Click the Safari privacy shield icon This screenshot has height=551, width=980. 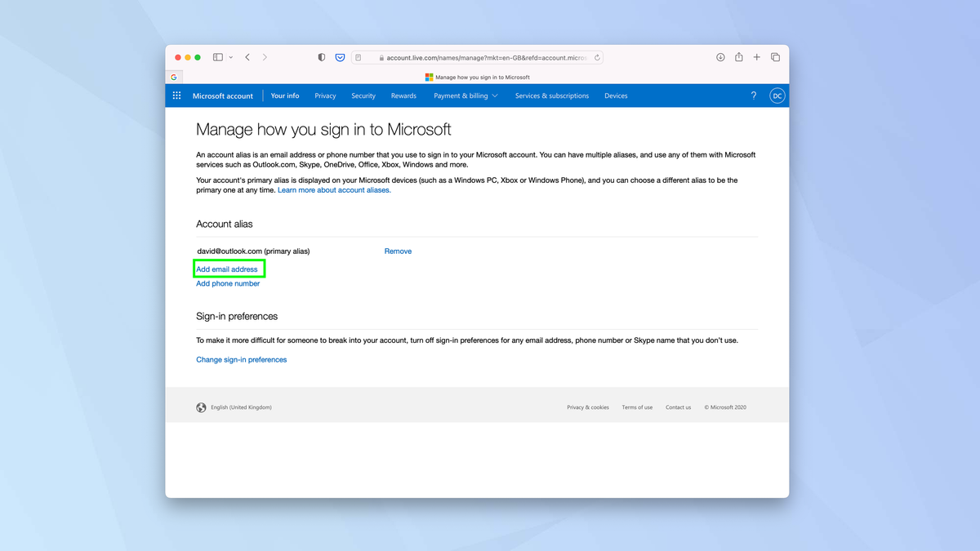point(321,57)
